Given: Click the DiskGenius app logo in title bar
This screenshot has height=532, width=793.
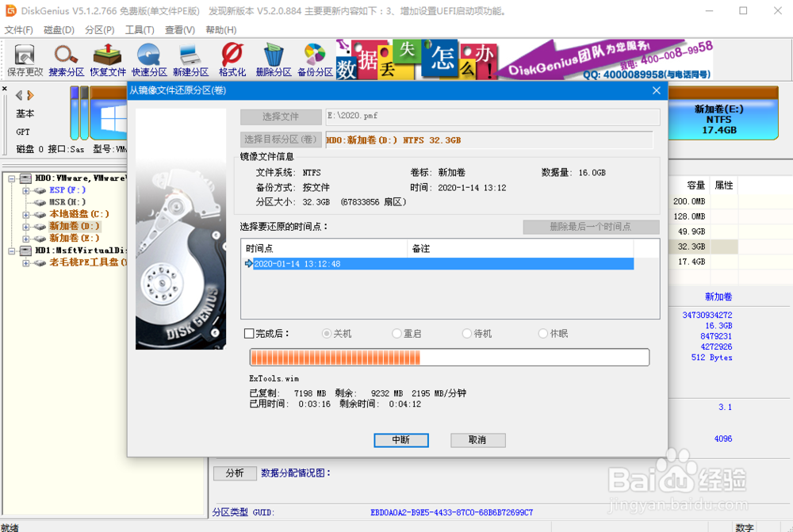Looking at the screenshot, I should (10, 10).
